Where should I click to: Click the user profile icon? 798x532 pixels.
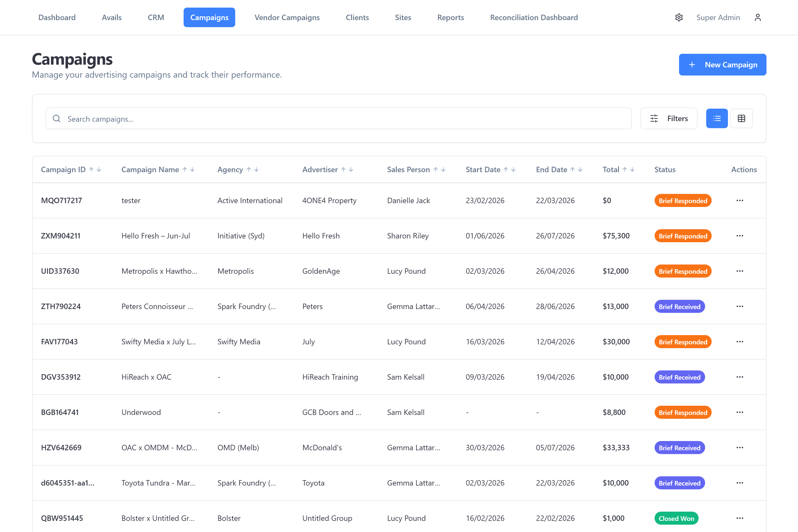pos(758,17)
